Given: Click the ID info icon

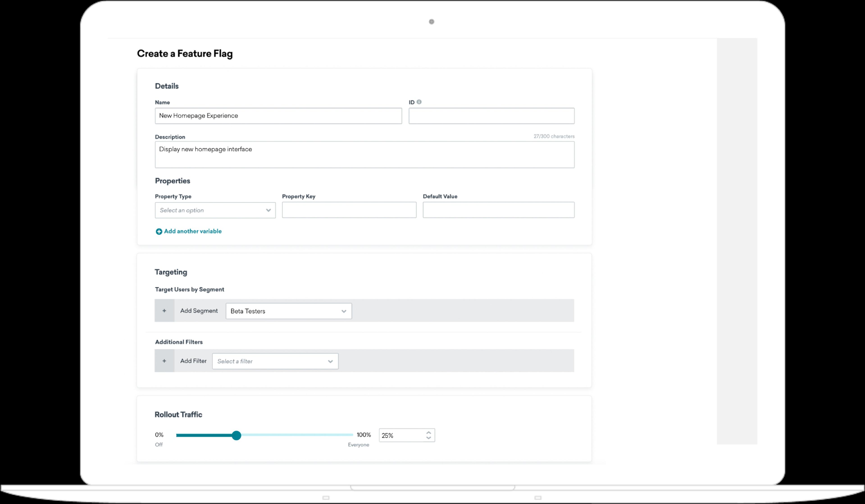Looking at the screenshot, I should (419, 102).
